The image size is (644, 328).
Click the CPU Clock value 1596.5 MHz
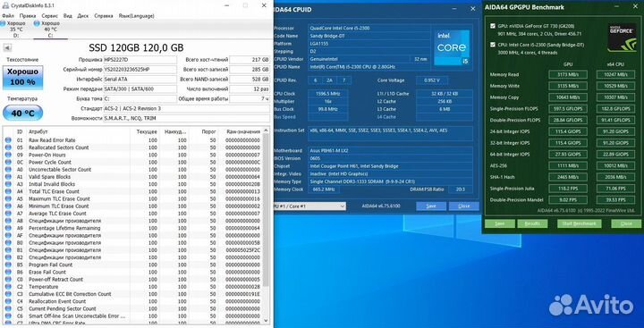328,94
